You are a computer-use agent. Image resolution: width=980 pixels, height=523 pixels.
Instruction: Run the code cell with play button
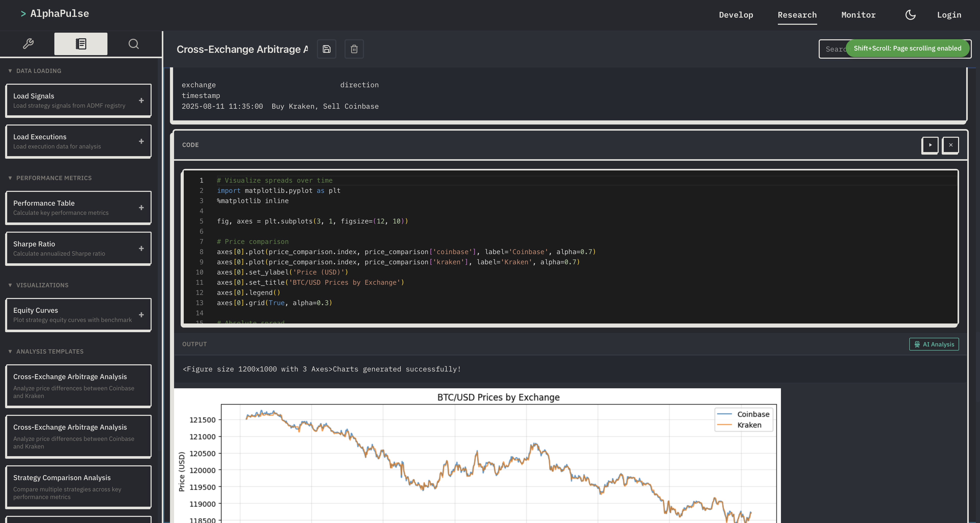tap(930, 145)
